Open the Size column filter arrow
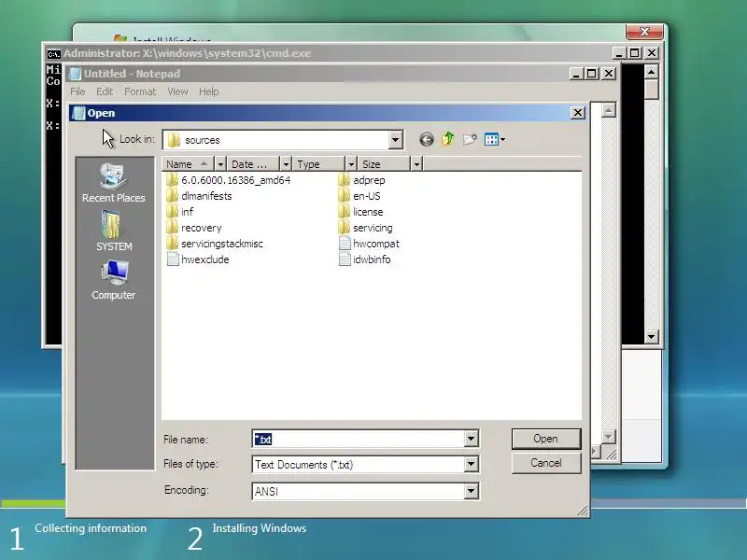 [416, 164]
